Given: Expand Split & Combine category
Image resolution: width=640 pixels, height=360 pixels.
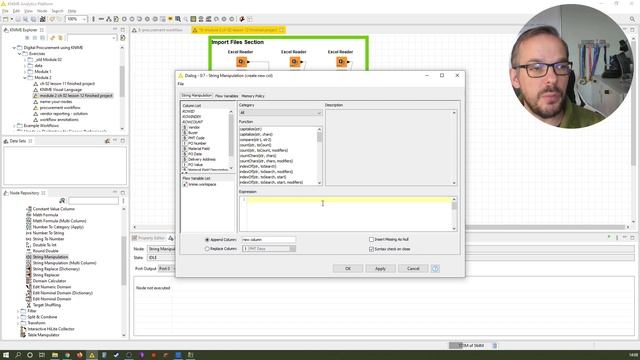Looking at the screenshot, I should [18, 317].
